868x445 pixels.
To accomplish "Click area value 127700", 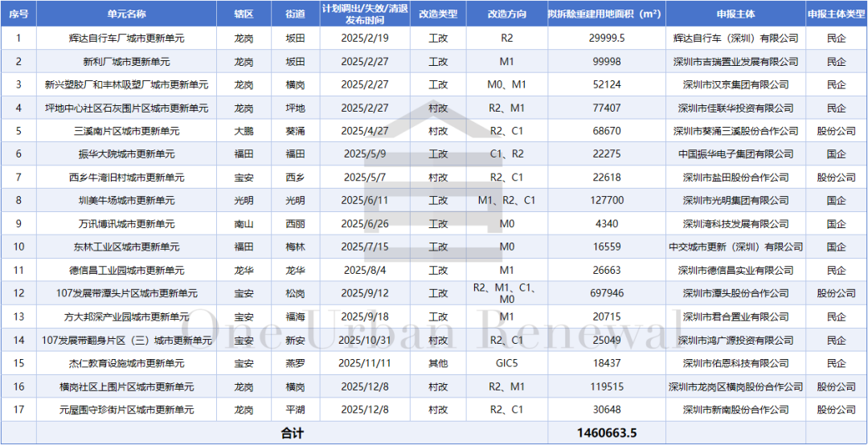I will point(607,201).
